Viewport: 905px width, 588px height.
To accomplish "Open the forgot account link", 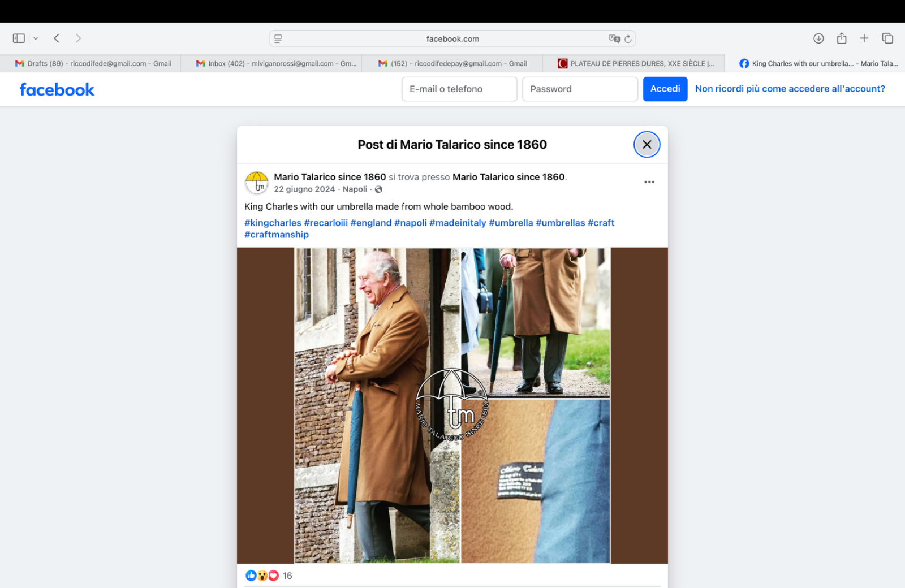I will (790, 89).
